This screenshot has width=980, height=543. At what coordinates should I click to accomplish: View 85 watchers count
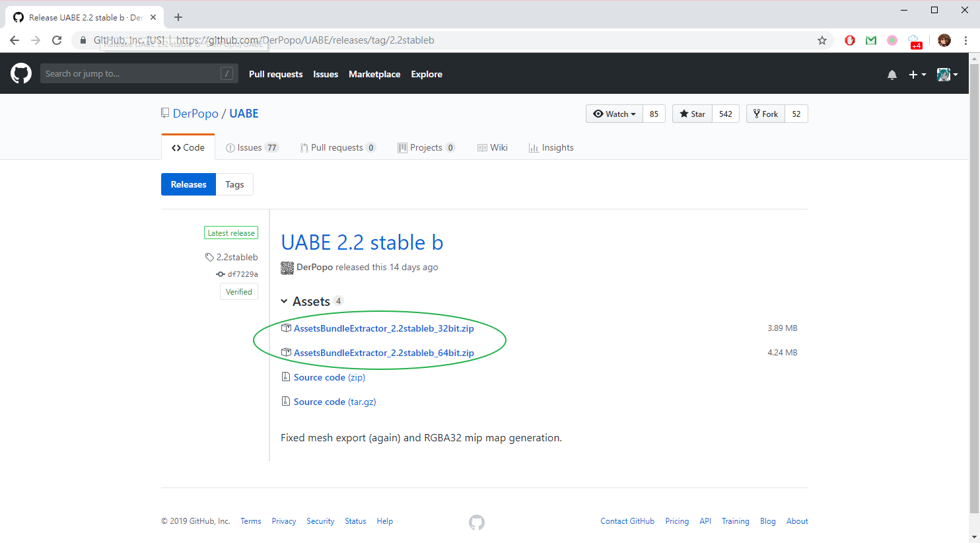pyautogui.click(x=654, y=114)
